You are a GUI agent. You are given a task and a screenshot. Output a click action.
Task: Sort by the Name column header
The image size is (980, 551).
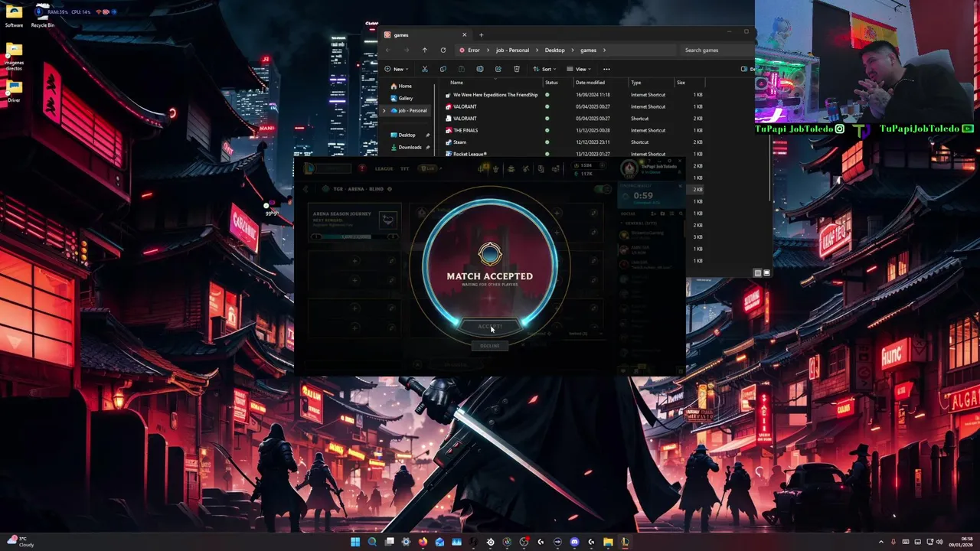[x=456, y=82]
